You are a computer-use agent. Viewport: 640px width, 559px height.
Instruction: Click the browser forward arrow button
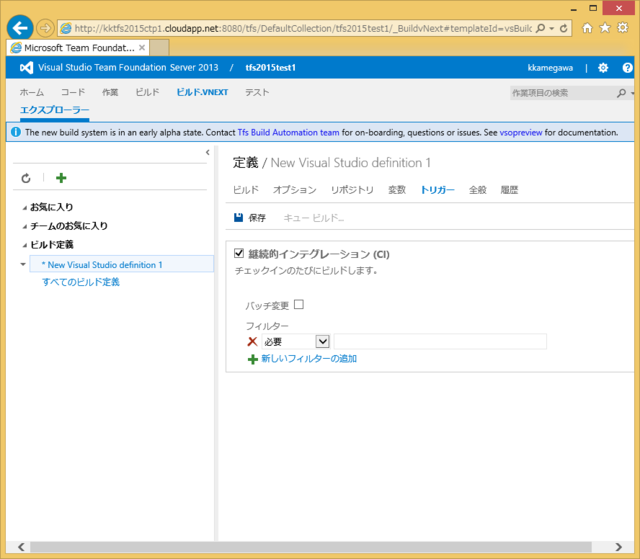tap(45, 28)
